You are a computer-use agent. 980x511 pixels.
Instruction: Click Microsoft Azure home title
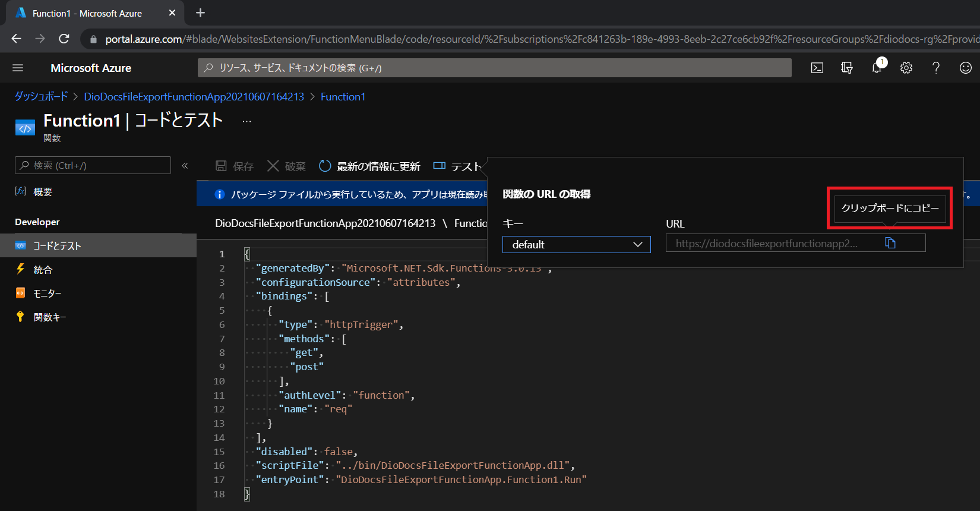91,68
